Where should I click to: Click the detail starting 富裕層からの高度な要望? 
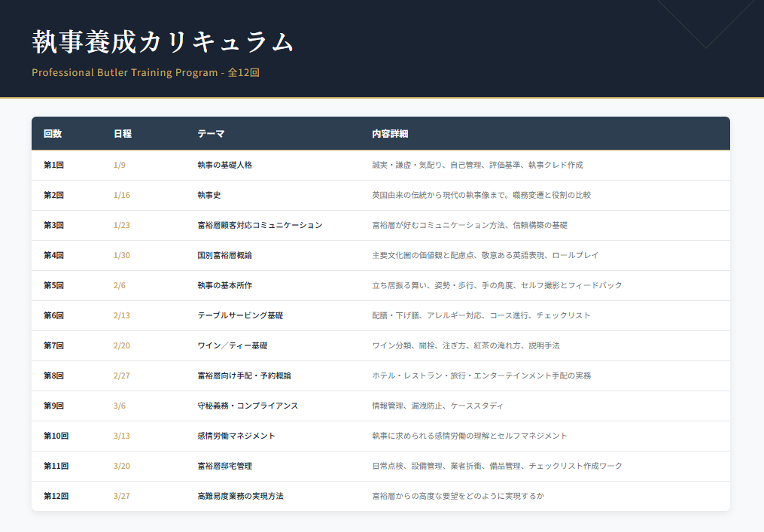(458, 497)
